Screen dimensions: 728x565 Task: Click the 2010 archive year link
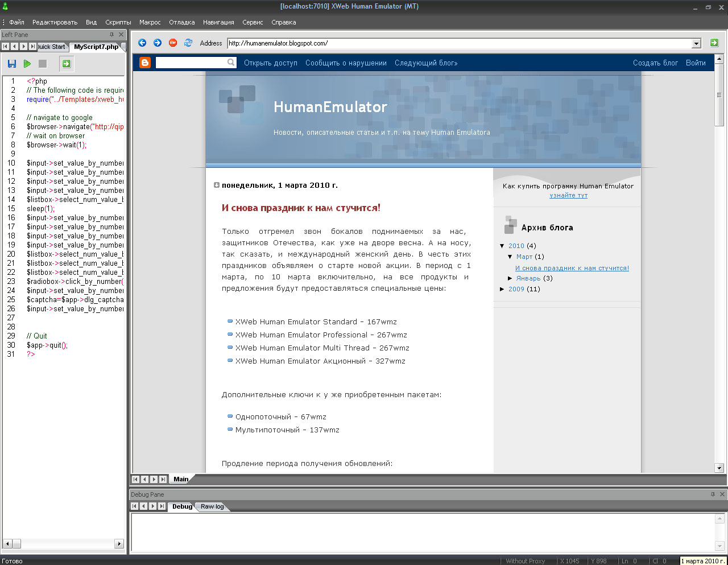[516, 246]
